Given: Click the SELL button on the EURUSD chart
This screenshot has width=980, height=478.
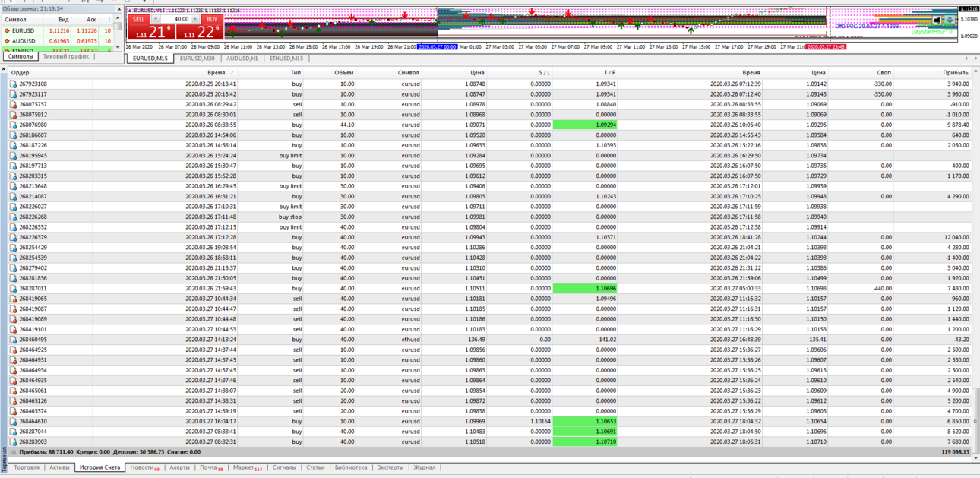Looking at the screenshot, I should coord(138,19).
